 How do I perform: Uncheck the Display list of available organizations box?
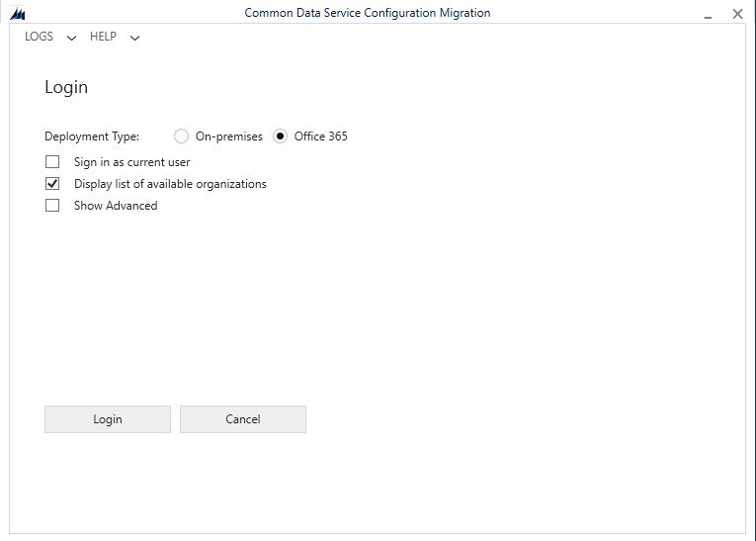click(x=52, y=184)
